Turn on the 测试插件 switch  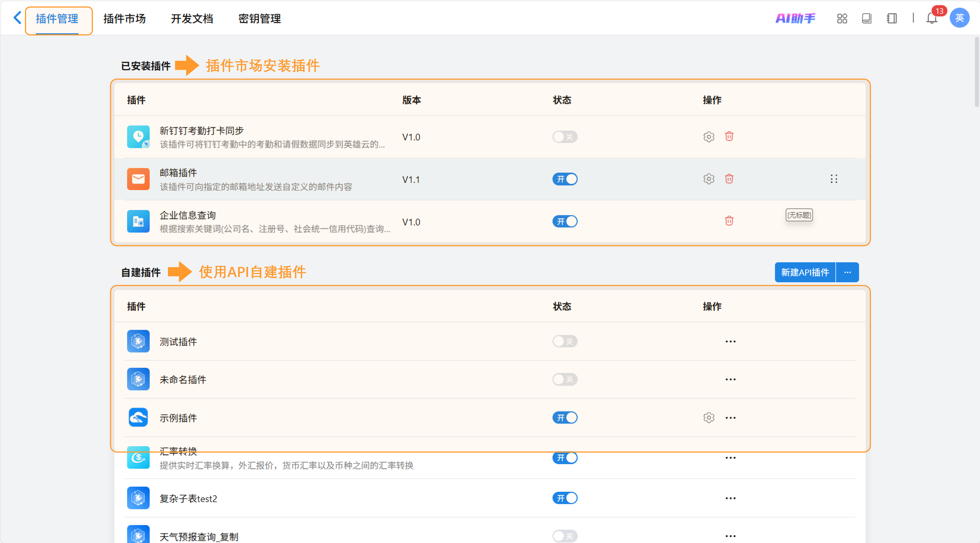click(x=565, y=342)
